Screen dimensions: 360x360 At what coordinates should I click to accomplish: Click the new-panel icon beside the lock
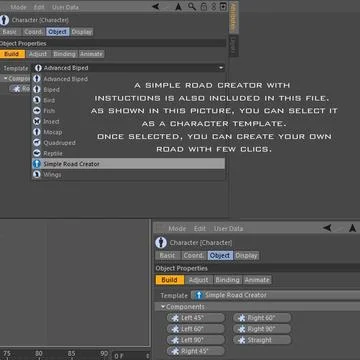tap(223, 7)
